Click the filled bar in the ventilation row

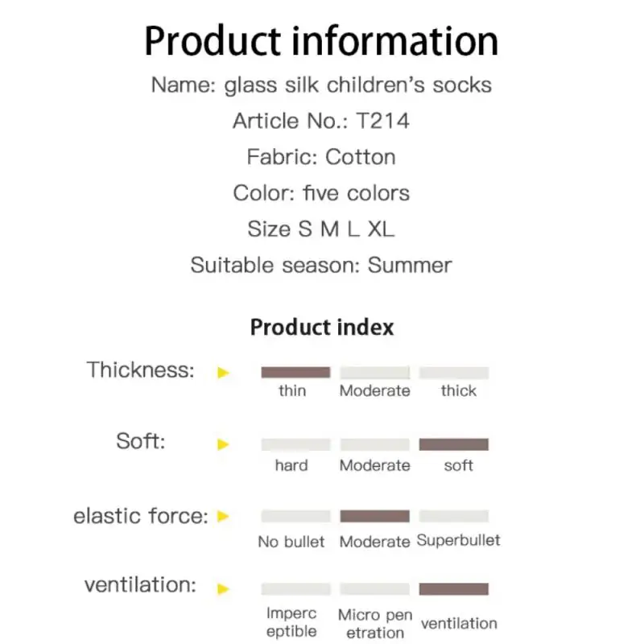454,588
